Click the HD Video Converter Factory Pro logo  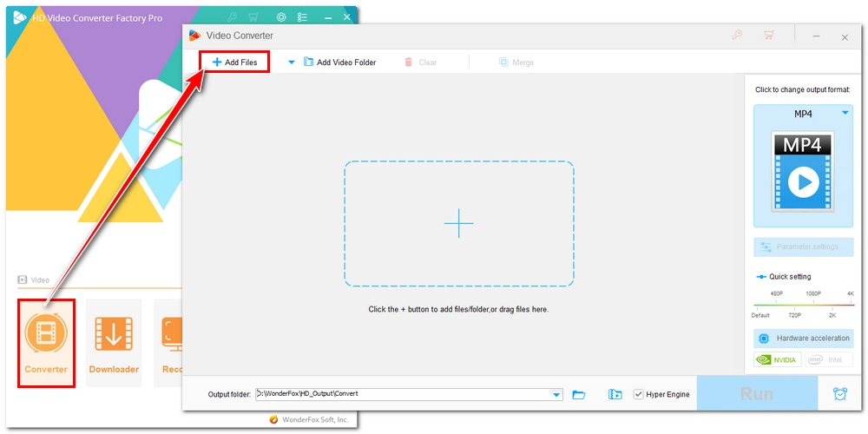click(x=20, y=17)
